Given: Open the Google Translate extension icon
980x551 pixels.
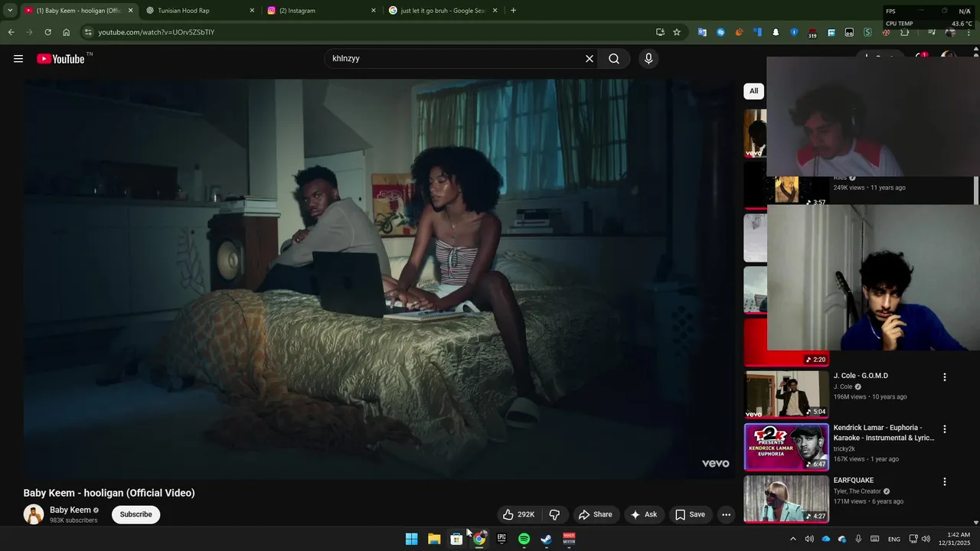Looking at the screenshot, I should click(x=702, y=32).
